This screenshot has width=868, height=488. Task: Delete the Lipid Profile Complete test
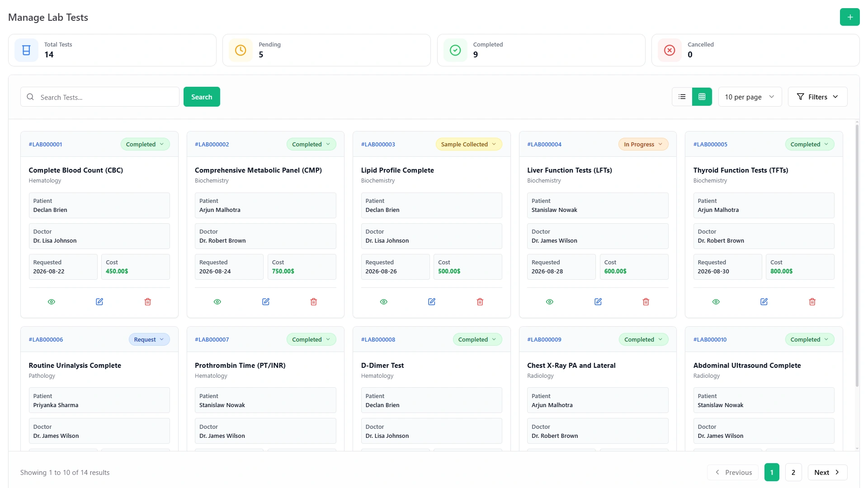click(x=480, y=302)
